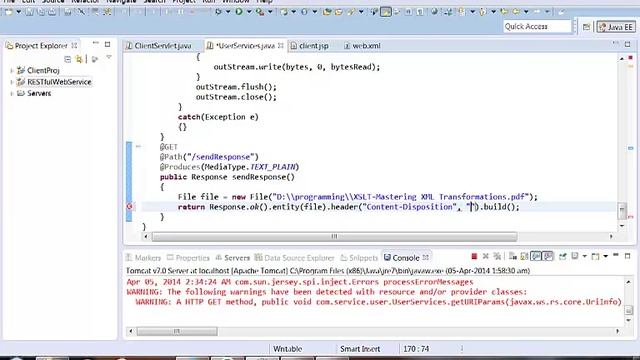Screen dimensions: 640x360
Task: Collapse the @GET method fold marker
Action: 138,146
